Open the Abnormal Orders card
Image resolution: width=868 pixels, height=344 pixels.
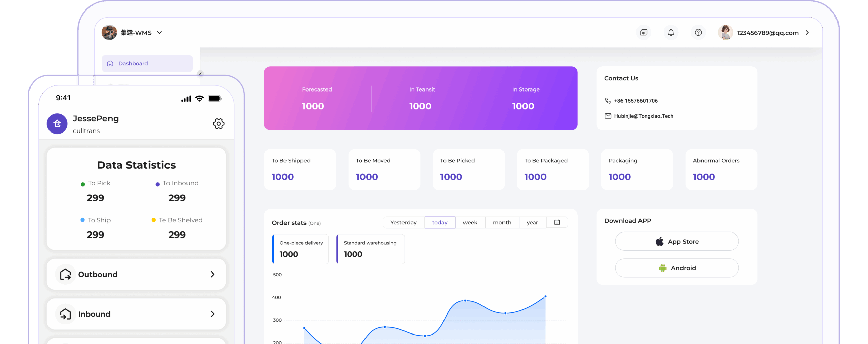(721, 169)
